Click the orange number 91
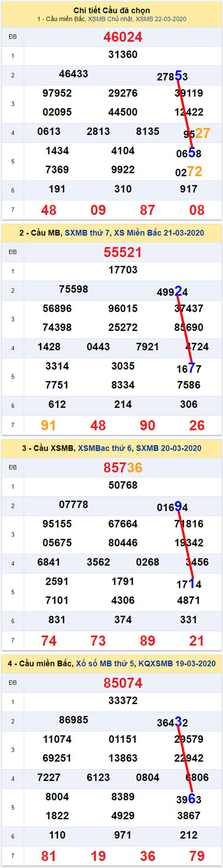This screenshot has height=868, width=223. coord(49,426)
